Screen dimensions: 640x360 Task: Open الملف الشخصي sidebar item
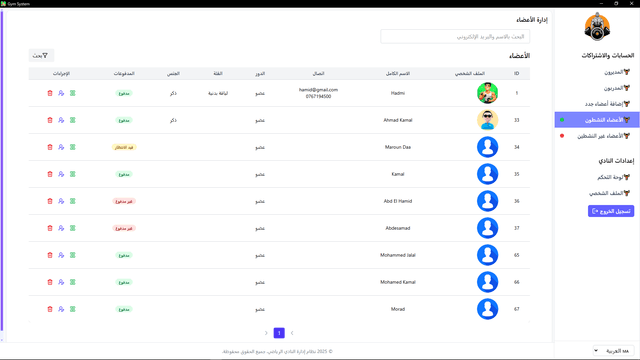click(597, 193)
